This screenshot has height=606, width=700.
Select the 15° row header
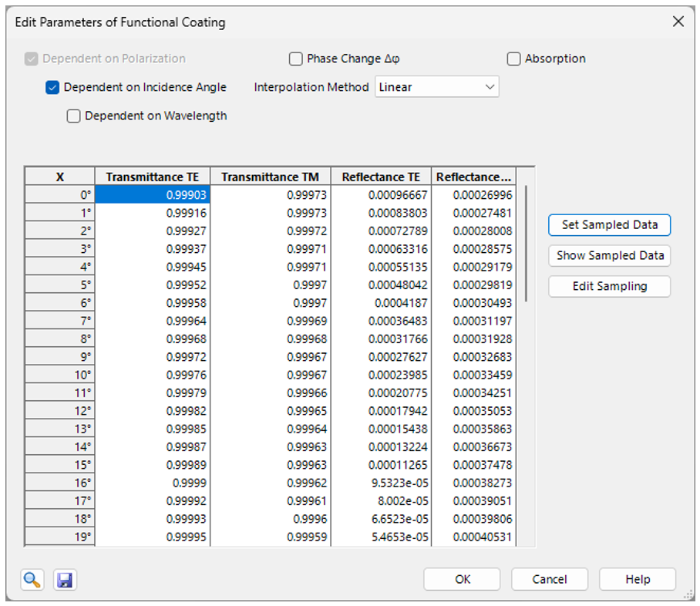[x=60, y=464]
